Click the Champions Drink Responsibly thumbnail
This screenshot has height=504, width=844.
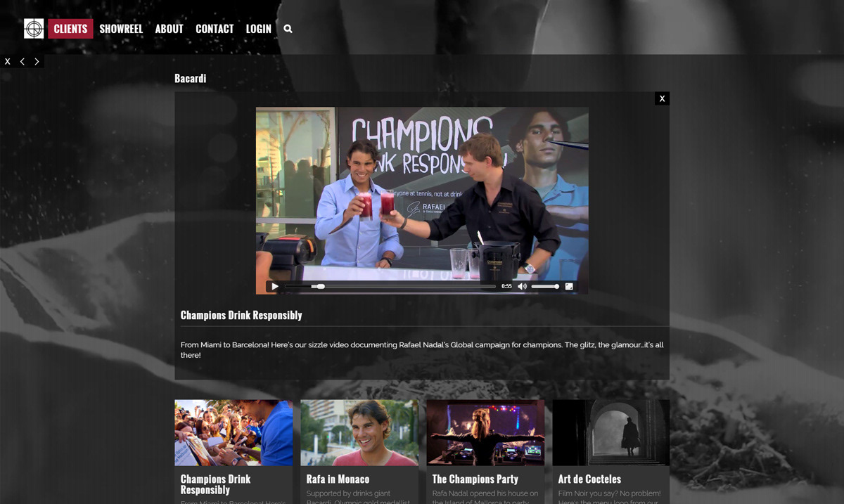(234, 432)
